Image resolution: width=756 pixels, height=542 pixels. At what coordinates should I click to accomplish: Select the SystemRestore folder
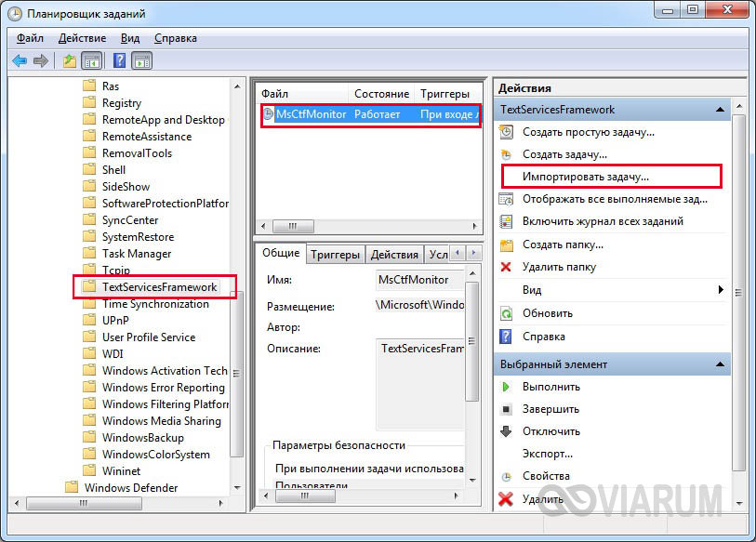pos(138,237)
